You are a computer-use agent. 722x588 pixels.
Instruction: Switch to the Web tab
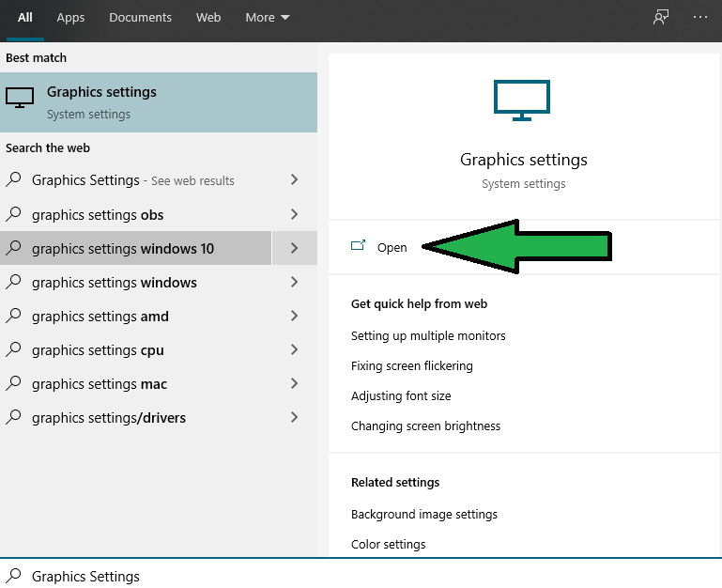coord(208,18)
